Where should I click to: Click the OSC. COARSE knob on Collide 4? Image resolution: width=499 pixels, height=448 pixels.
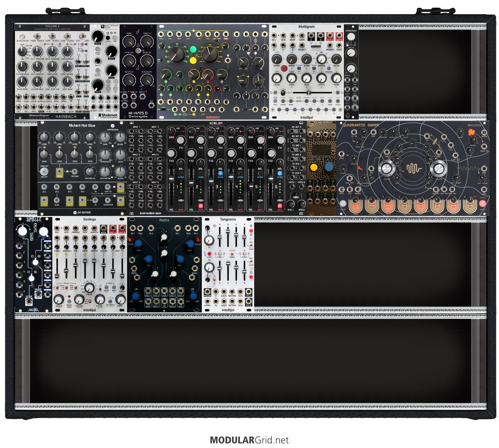point(52,51)
